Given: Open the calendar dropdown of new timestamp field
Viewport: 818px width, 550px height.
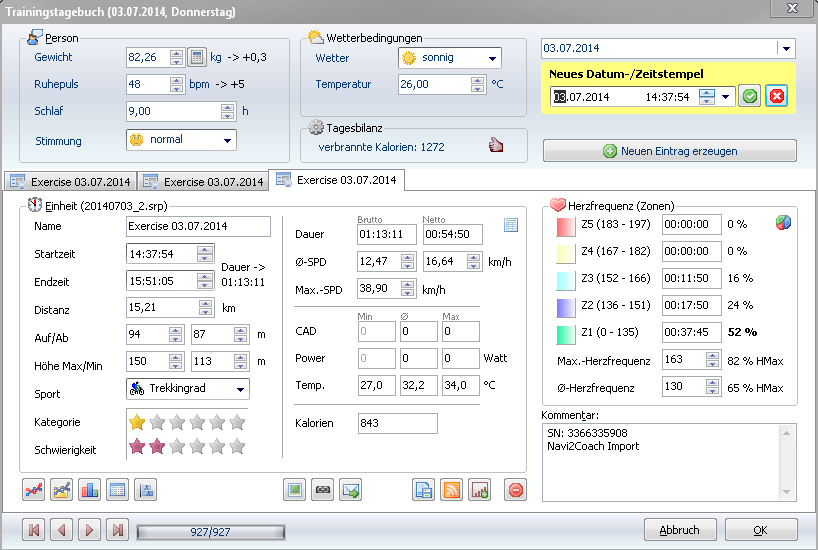Looking at the screenshot, I should (x=725, y=97).
